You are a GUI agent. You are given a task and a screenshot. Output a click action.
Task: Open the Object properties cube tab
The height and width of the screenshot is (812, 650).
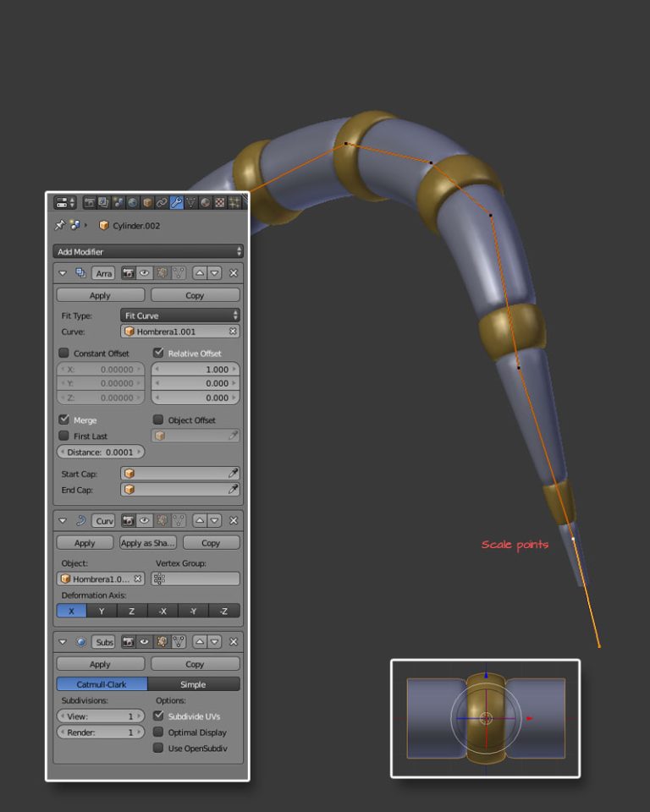coord(147,203)
